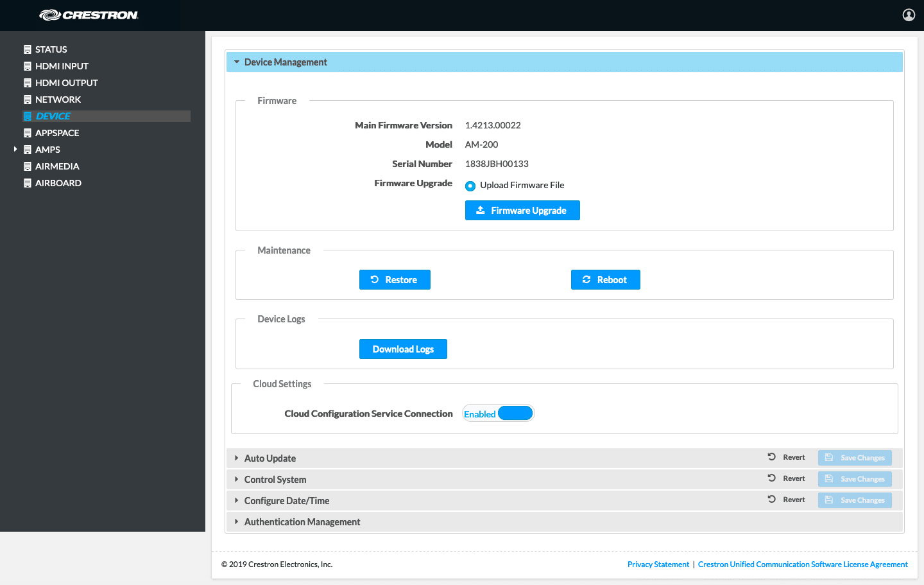Go to HDMI INPUT page
Viewport: 924px width, 585px height.
pyautogui.click(x=62, y=66)
